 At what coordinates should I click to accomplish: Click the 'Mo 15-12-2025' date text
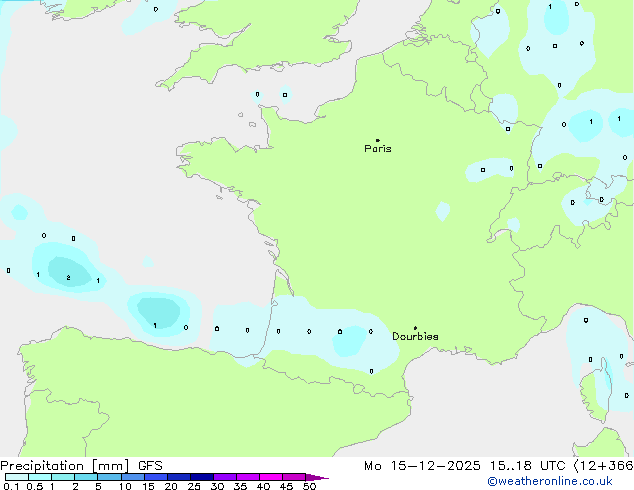pos(422,466)
